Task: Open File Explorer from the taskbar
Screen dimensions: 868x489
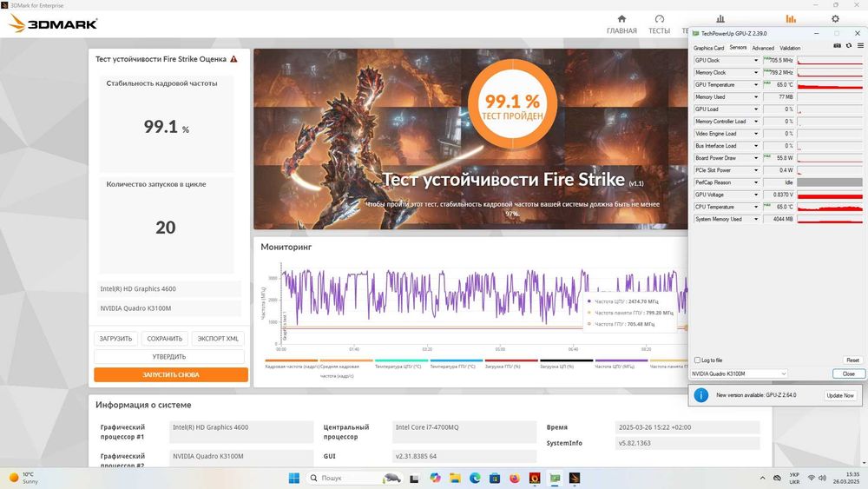Action: click(455, 478)
